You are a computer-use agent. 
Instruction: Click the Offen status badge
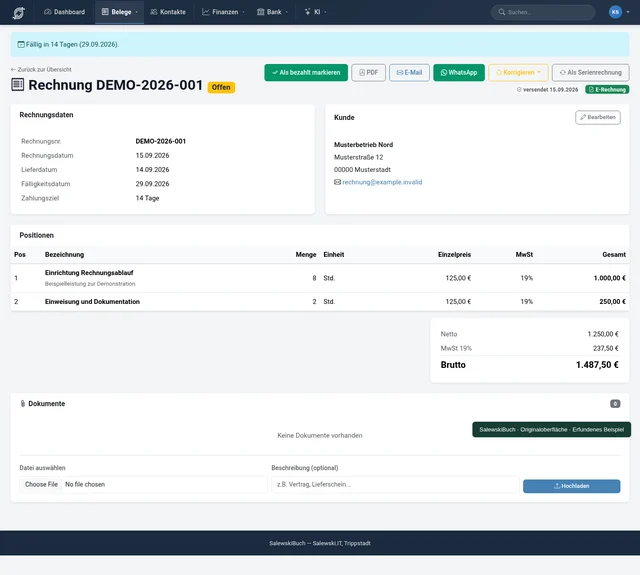(x=221, y=87)
